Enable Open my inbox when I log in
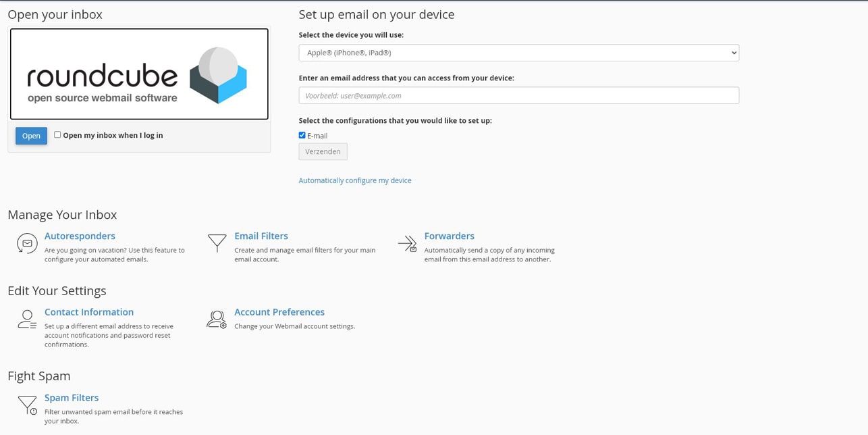The height and width of the screenshot is (435, 868). pyautogui.click(x=57, y=134)
